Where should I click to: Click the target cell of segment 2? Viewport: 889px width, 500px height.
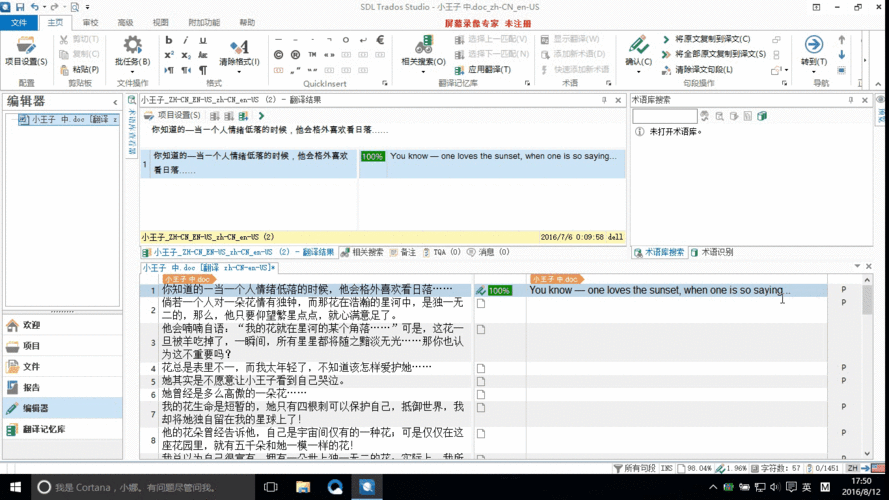(676, 310)
